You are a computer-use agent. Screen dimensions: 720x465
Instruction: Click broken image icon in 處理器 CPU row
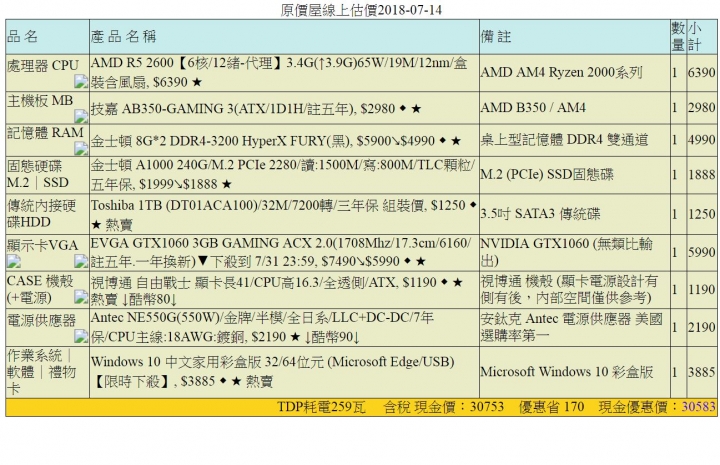pos(81,82)
